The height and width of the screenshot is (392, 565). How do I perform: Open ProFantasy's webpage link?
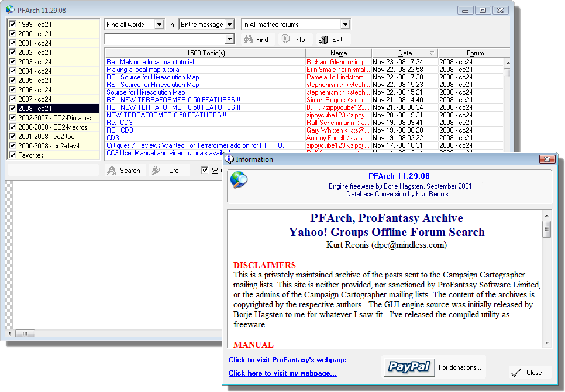[291, 360]
